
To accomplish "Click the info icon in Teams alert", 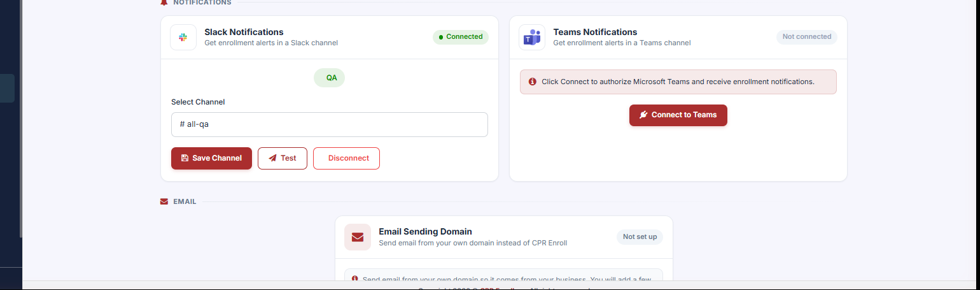I will [533, 82].
